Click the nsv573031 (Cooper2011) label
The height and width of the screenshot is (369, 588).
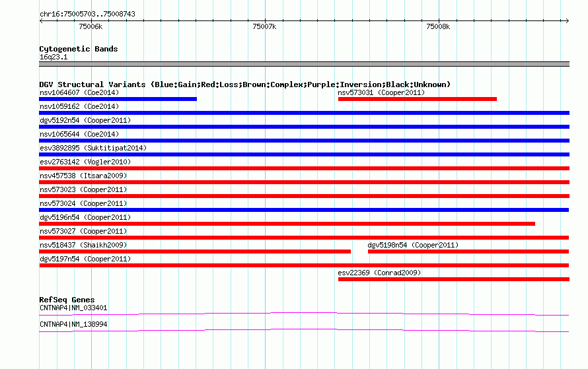(381, 92)
